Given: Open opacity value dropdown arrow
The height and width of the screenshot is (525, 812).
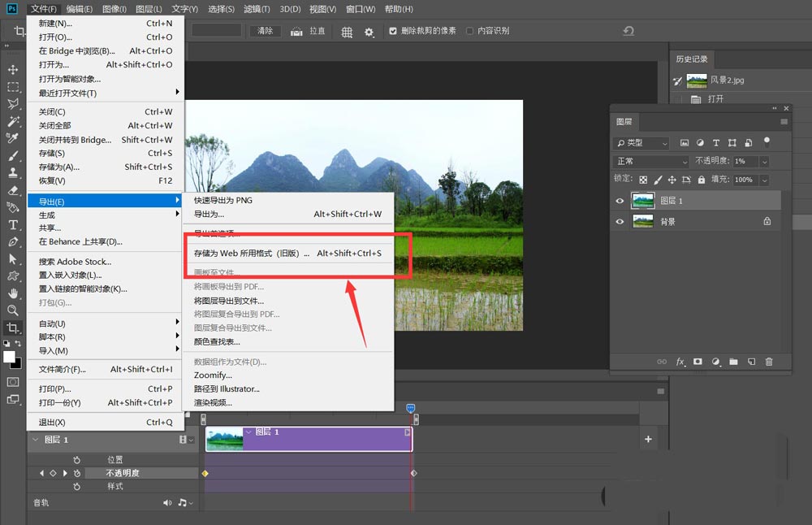Looking at the screenshot, I should tap(764, 162).
